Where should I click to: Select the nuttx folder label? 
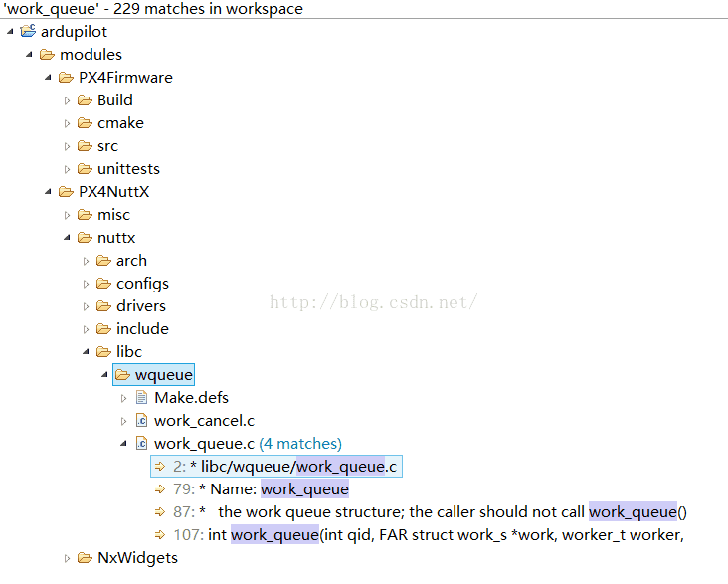point(116,238)
